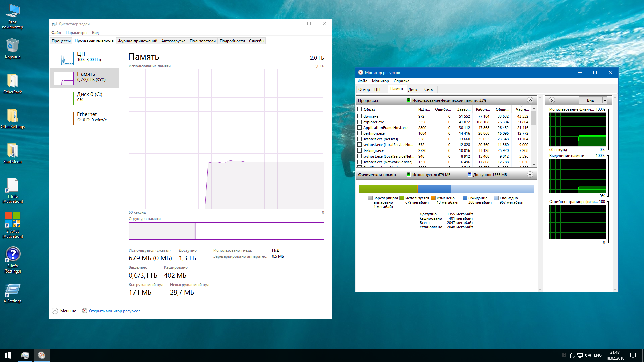Image resolution: width=644 pixels, height=362 pixels.
Task: Open the resource monitor icon link
Action: click(x=85, y=311)
